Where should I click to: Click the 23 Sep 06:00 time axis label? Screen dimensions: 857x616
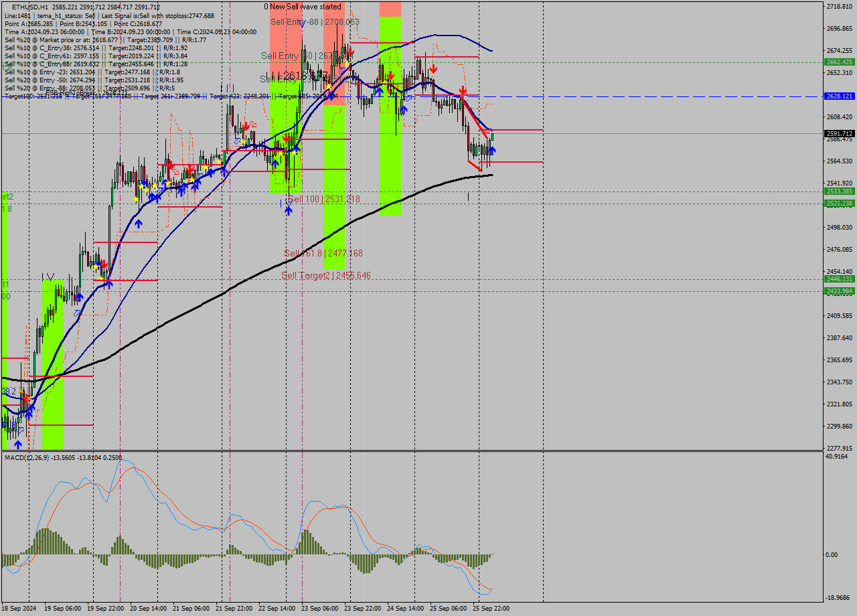tap(321, 609)
